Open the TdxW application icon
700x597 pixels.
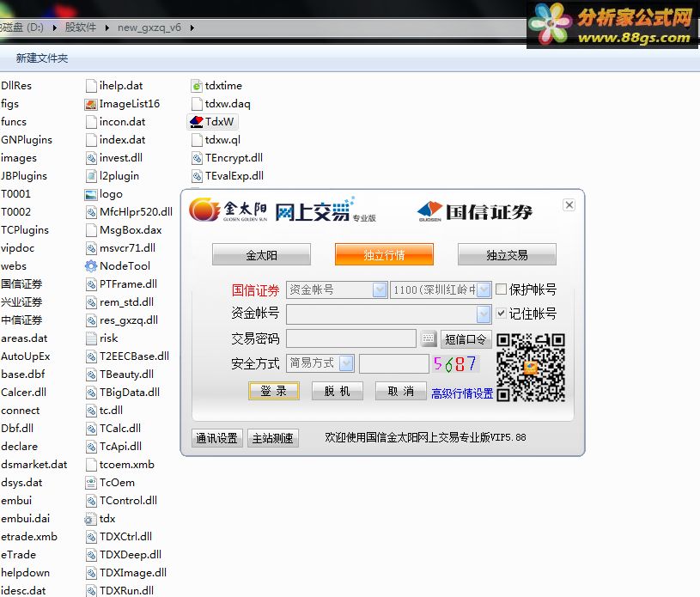tap(197, 122)
